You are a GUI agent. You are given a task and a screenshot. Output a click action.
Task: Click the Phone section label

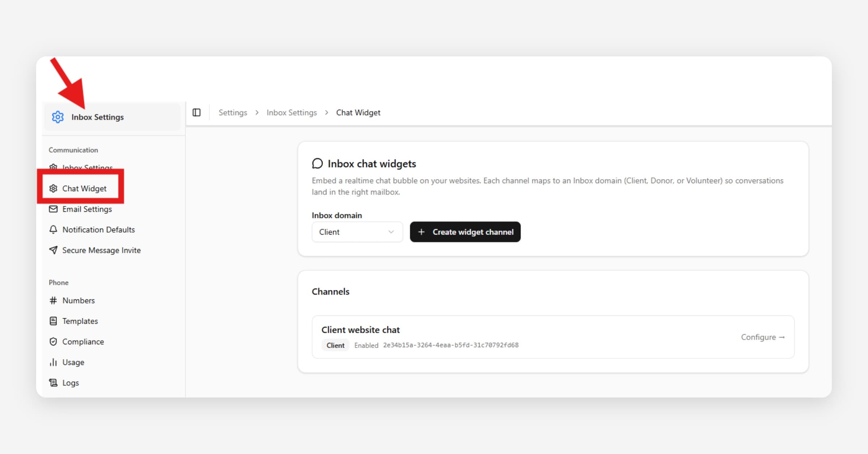[x=59, y=282]
